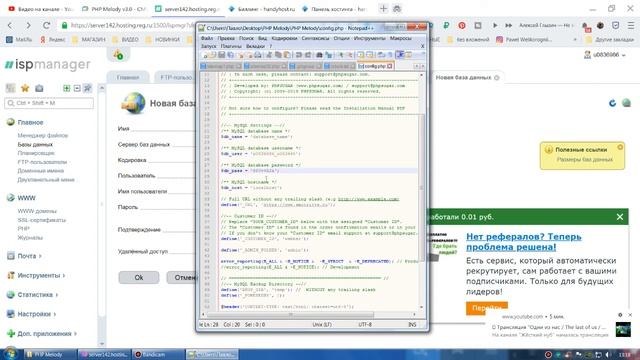Open the Кодировки menu in Notepad++

(x=284, y=38)
